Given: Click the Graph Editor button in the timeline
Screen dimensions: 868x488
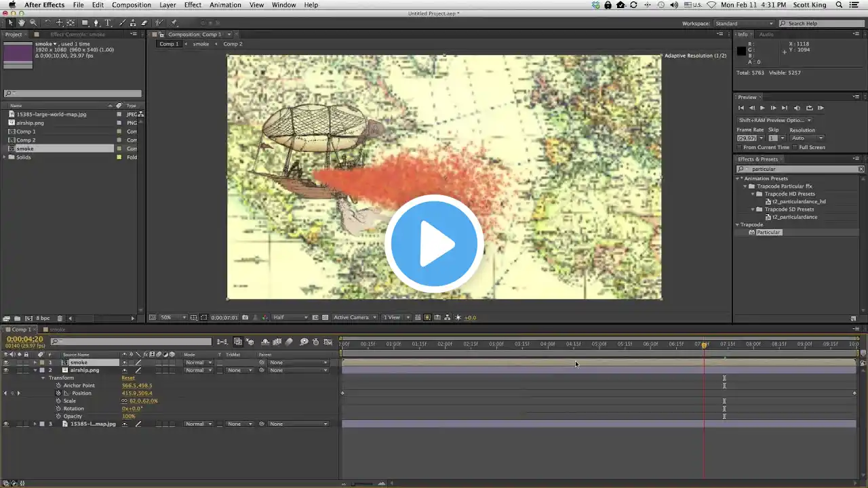Looking at the screenshot, I should click(x=328, y=342).
